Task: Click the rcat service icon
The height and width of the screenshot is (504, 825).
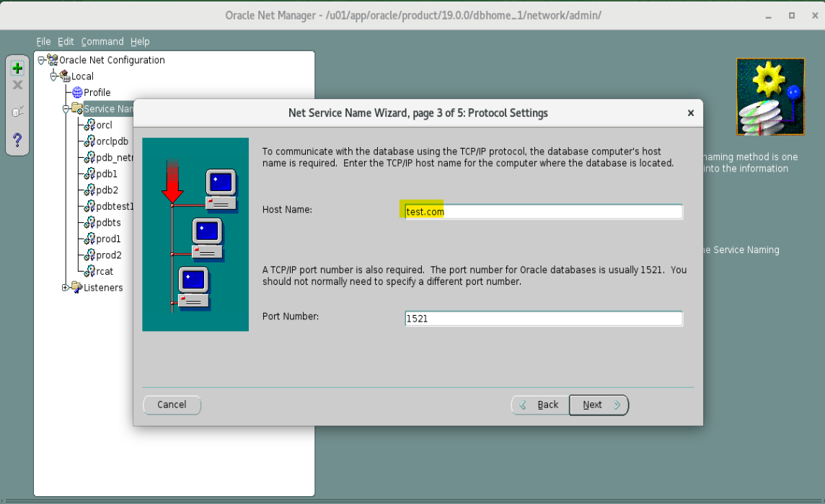Action: pos(90,271)
